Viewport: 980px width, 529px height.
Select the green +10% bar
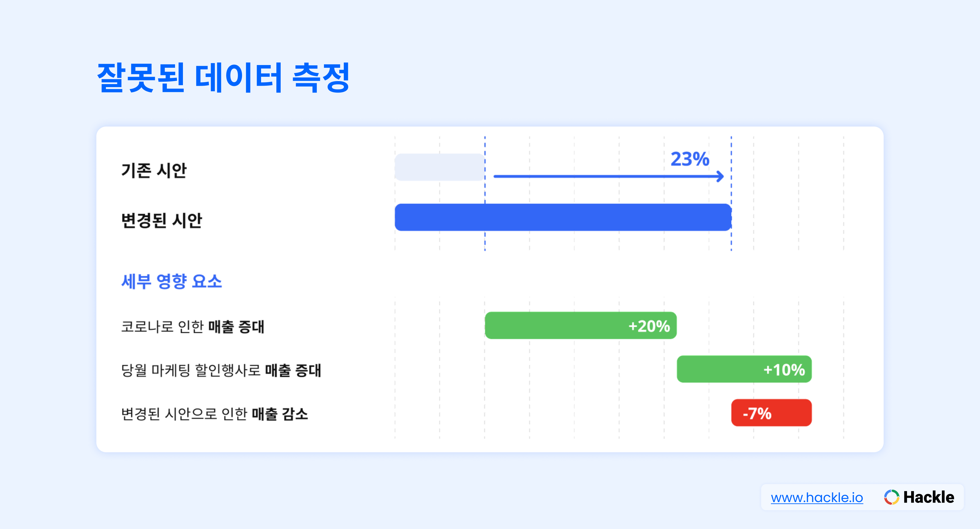(744, 369)
